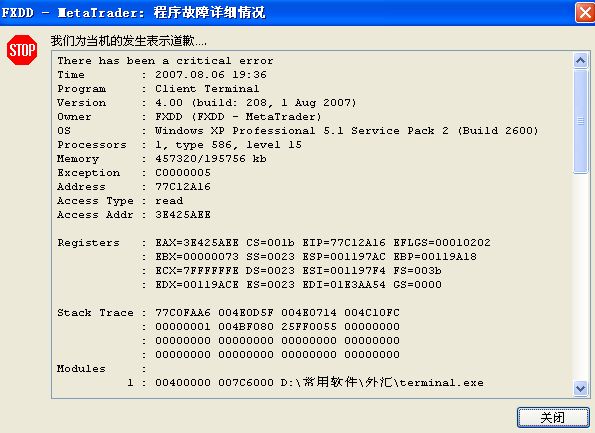
Task: Click the access type value 'read'
Action: 169,201
